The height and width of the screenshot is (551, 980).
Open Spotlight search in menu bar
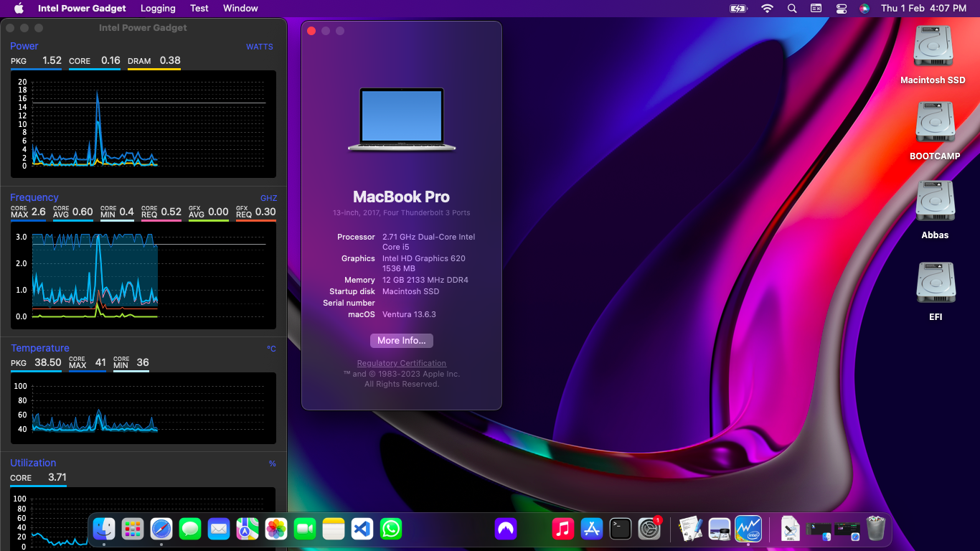click(792, 9)
